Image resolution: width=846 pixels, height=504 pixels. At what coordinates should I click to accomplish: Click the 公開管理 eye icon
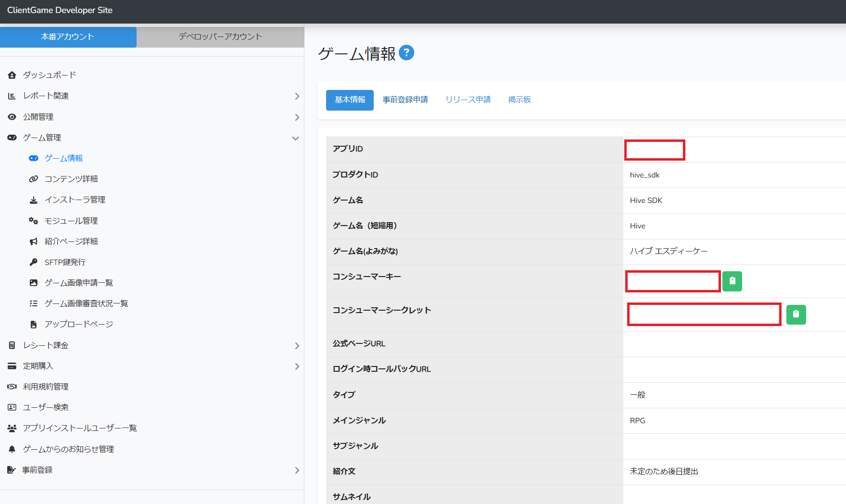point(12,117)
